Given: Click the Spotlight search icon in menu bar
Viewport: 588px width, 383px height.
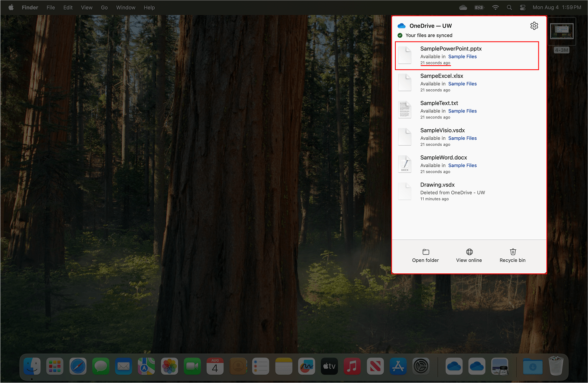Looking at the screenshot, I should click(x=509, y=7).
